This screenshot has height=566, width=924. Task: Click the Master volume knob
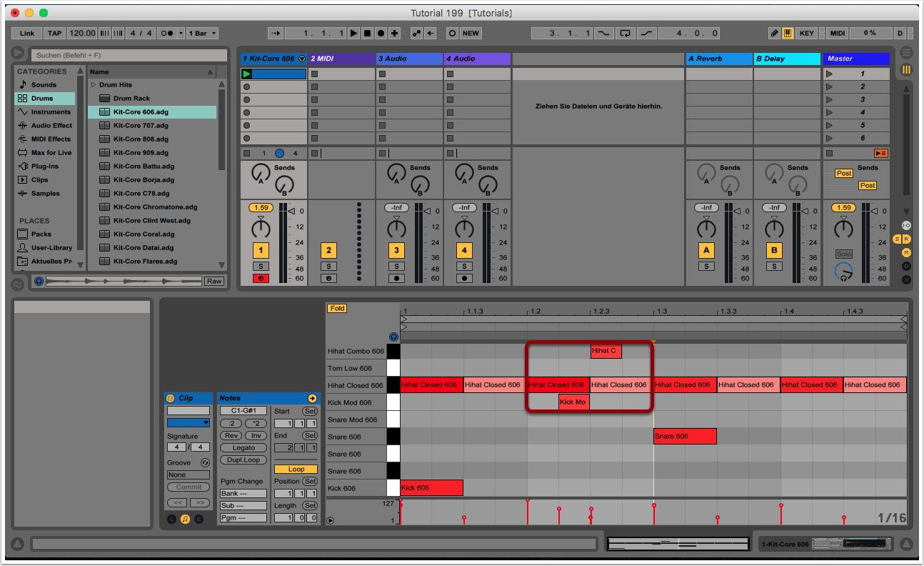pos(843,229)
